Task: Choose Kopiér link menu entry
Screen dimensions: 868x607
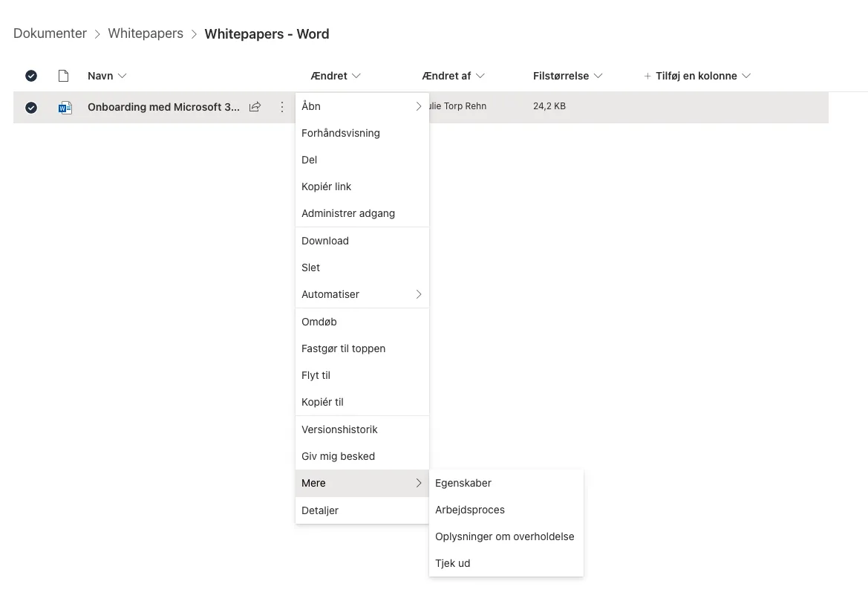Action: point(362,186)
